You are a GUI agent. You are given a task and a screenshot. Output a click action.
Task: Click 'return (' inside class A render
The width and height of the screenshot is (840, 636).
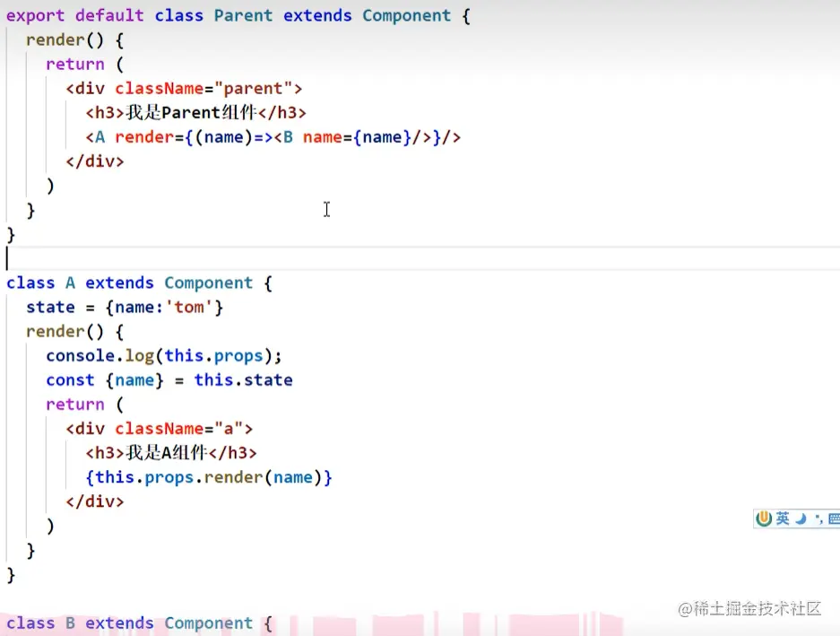point(84,405)
